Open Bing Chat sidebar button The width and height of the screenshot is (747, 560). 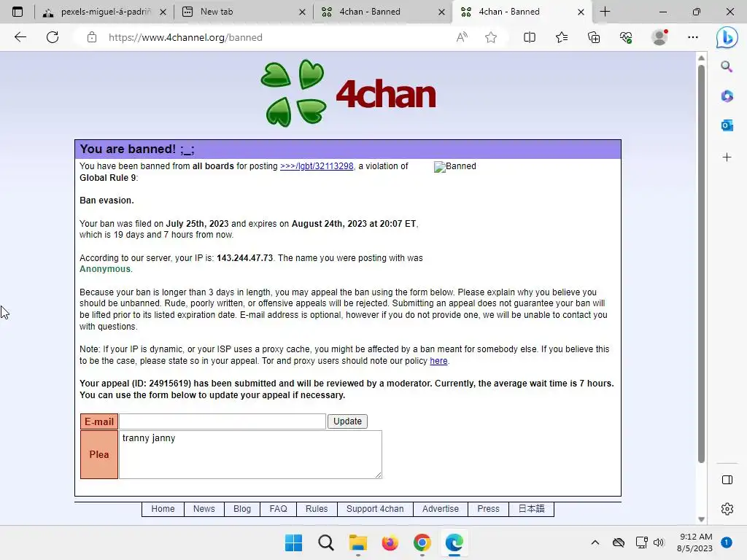[x=727, y=38]
